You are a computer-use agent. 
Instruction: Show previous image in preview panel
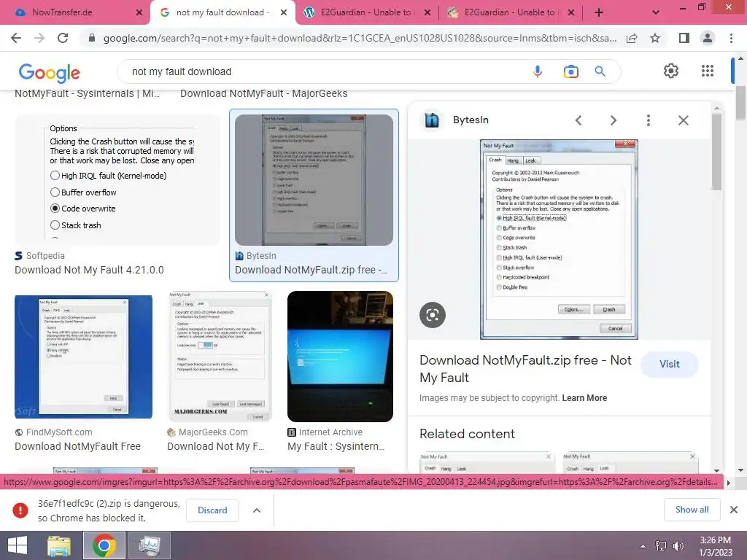(578, 120)
